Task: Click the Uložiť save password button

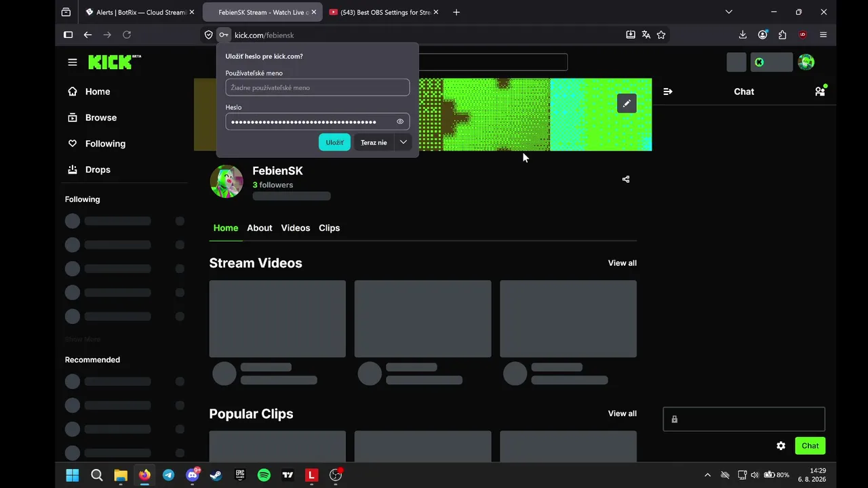Action: point(334,142)
